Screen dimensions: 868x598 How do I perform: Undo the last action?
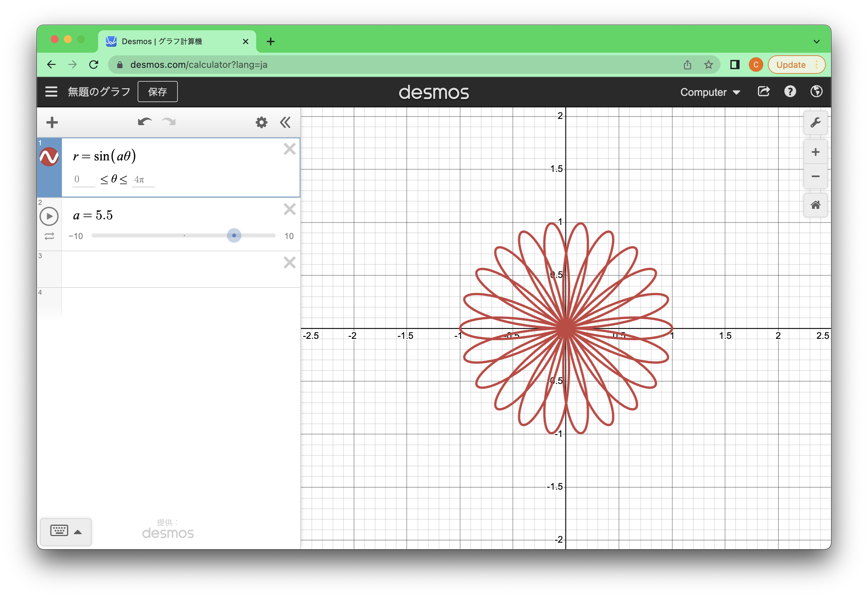(x=144, y=122)
